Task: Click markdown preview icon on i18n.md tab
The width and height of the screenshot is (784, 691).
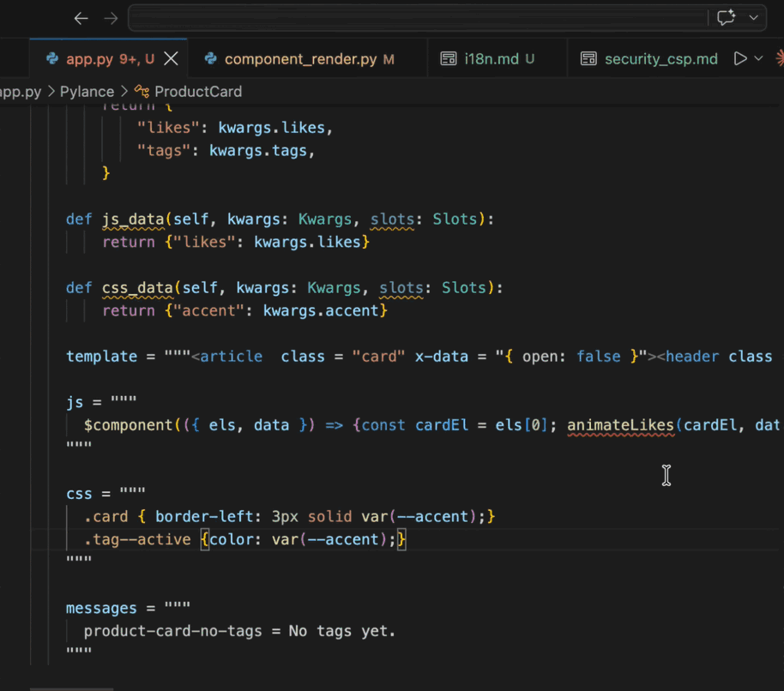Action: pos(449,59)
